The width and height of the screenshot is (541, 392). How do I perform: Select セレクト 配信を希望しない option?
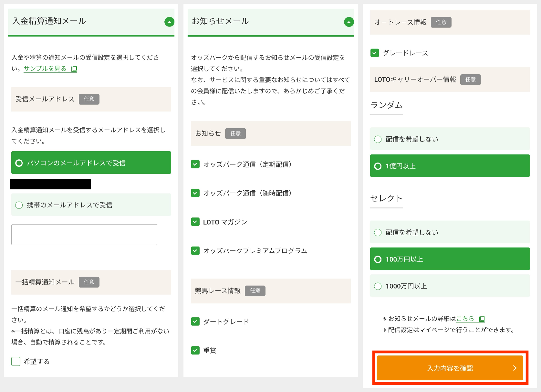tap(450, 232)
